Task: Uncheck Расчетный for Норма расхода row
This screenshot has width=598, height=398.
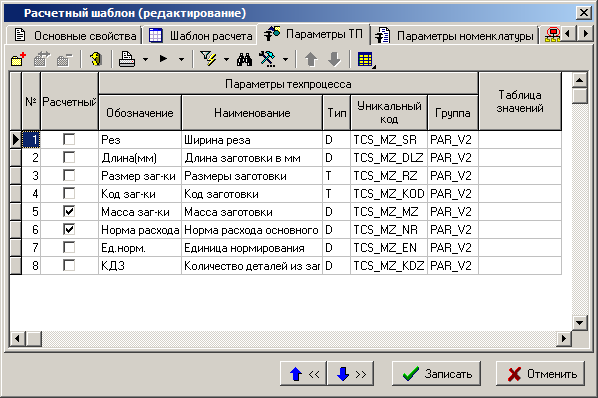Action: [x=69, y=229]
